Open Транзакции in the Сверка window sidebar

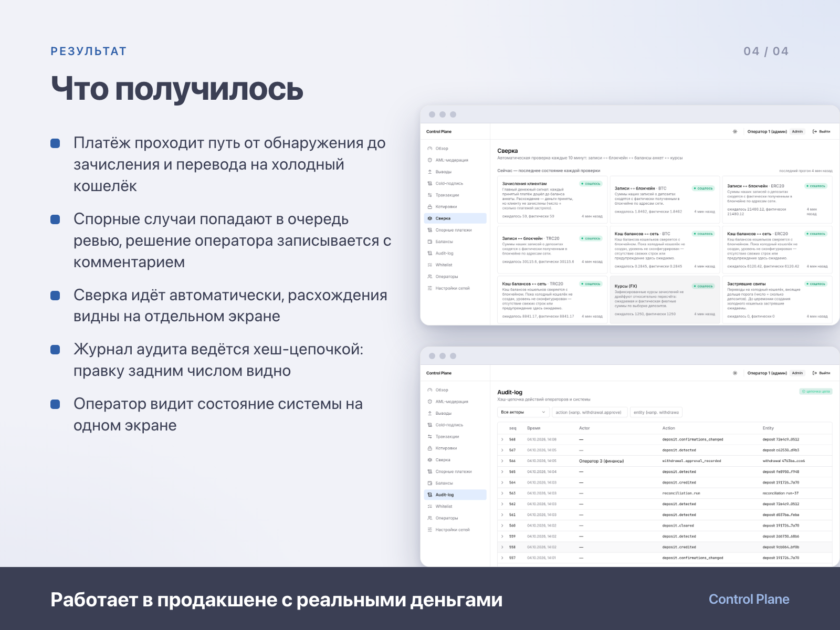455,195
